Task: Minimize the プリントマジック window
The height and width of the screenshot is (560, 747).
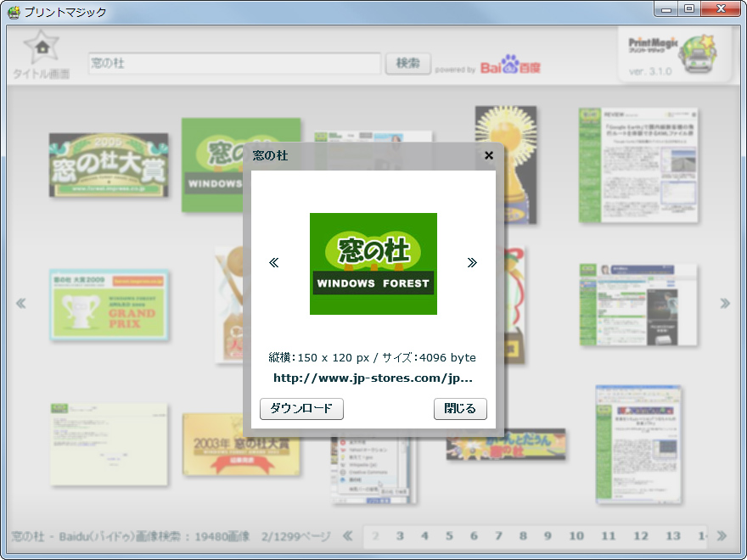Action: coord(666,9)
